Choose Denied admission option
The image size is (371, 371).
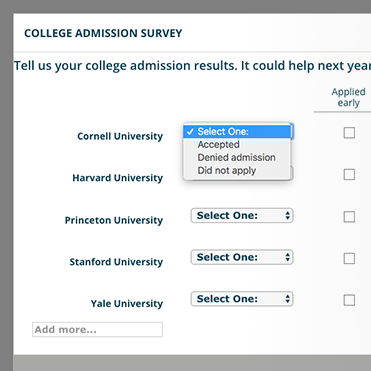237,157
